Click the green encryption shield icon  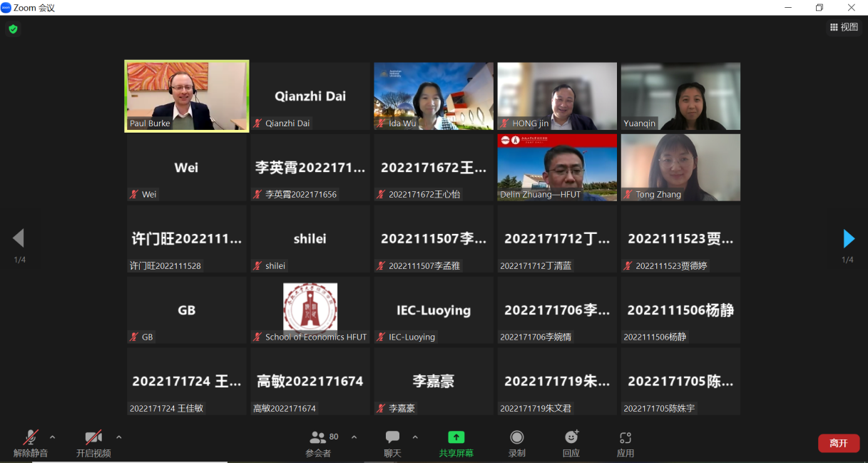(x=13, y=29)
